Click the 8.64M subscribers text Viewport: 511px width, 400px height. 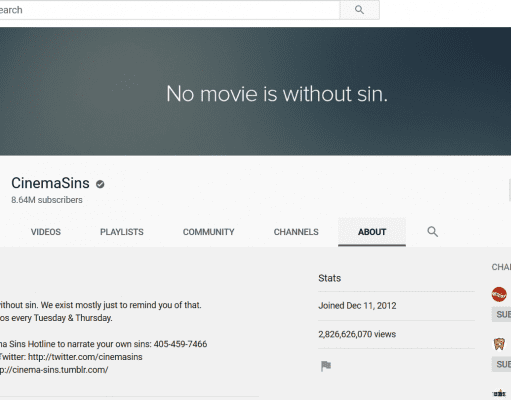47,200
